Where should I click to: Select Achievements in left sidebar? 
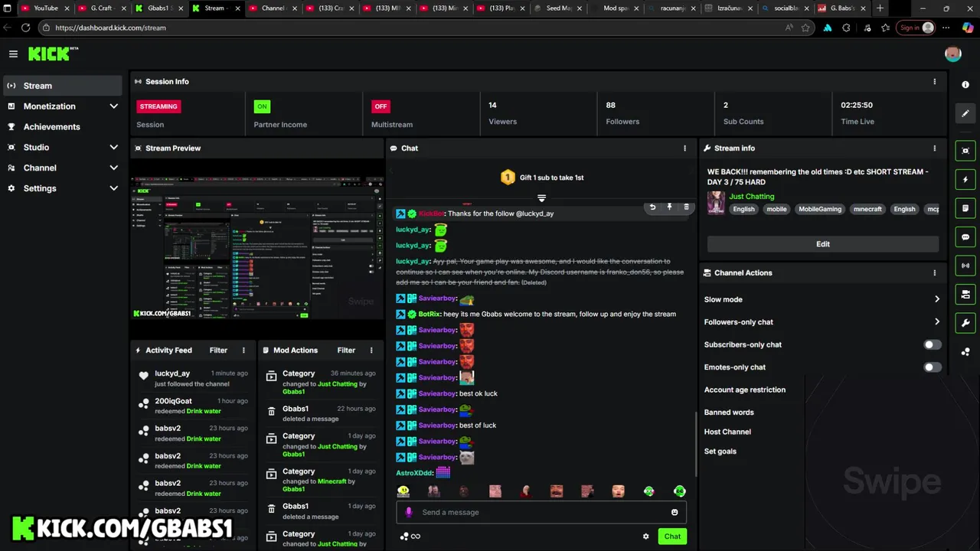pyautogui.click(x=61, y=126)
